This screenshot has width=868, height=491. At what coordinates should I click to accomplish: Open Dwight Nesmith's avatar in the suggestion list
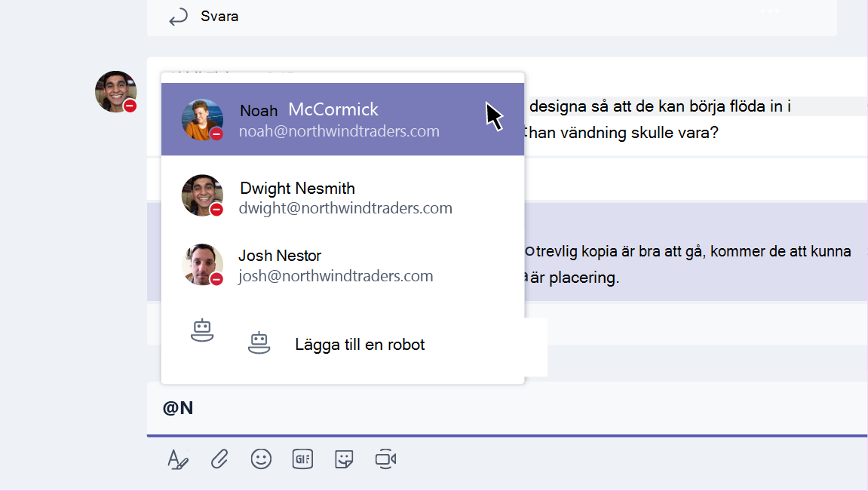coord(203,195)
